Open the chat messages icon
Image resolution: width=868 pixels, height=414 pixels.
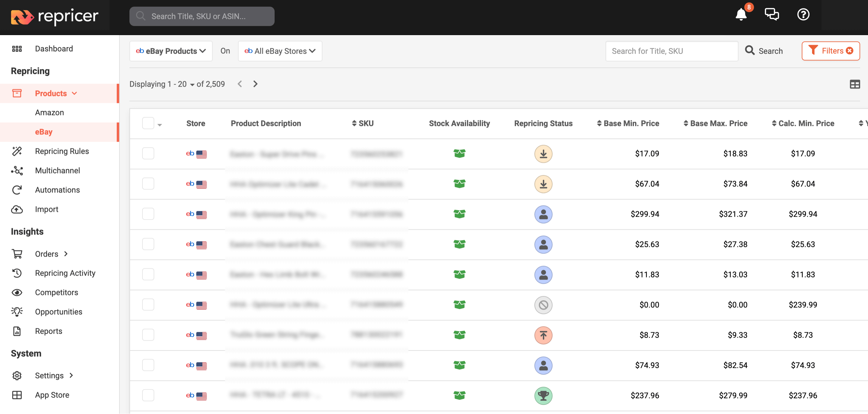pos(771,15)
